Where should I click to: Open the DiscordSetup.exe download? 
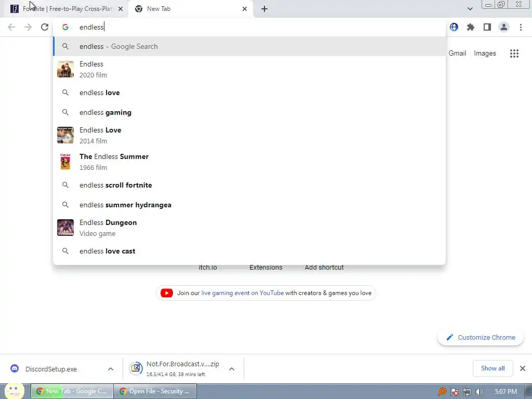point(51,369)
